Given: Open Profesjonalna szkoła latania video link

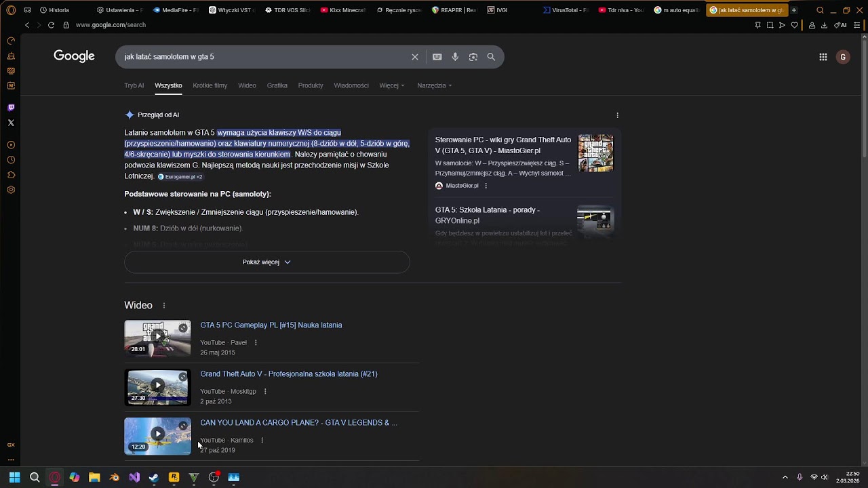Looking at the screenshot, I should click(x=289, y=374).
